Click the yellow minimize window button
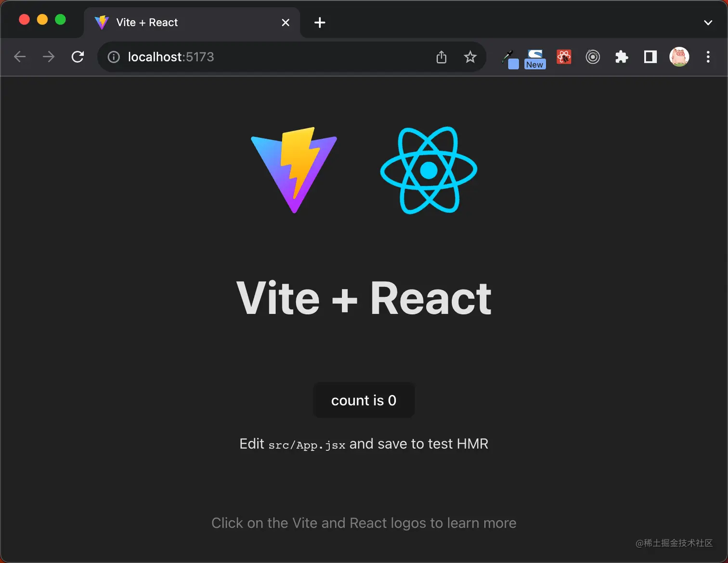 pos(42,19)
